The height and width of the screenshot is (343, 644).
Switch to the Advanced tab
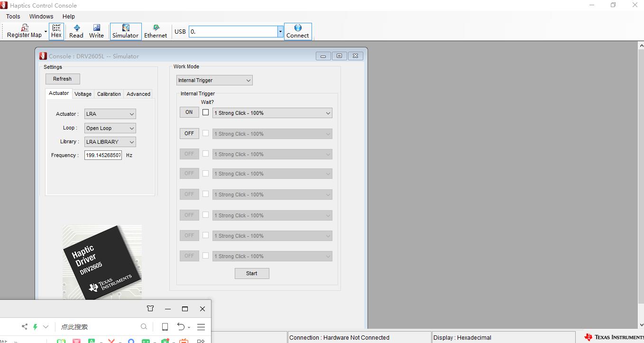pos(138,94)
